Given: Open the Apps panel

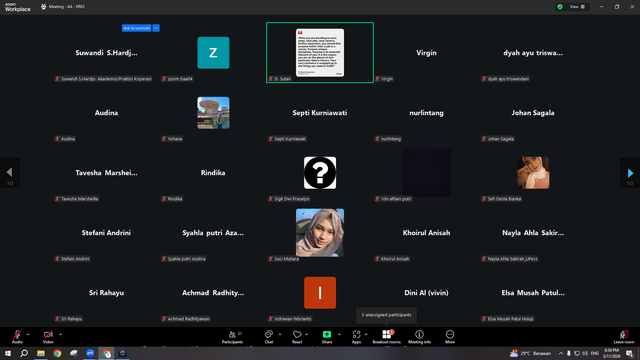Looking at the screenshot, I should [x=356, y=337].
